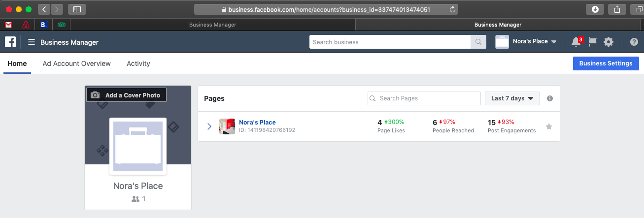Star Nora's Place page as favorite
Viewport: 644px width, 218px height.
pos(548,127)
